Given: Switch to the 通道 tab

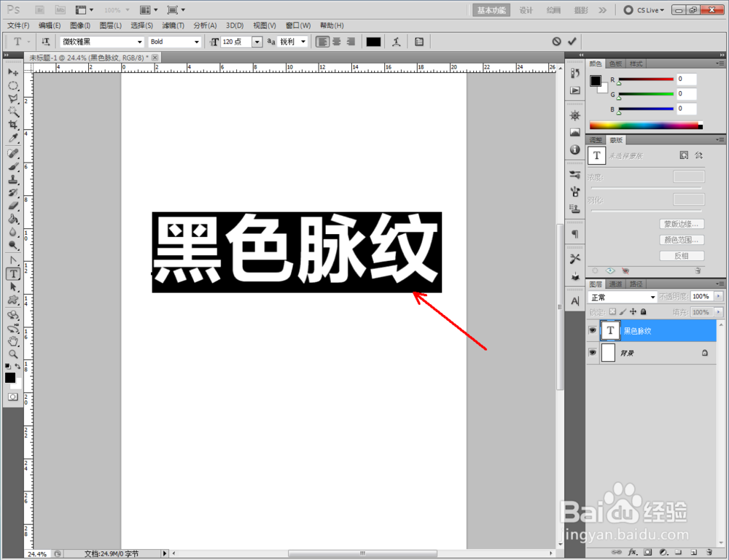Looking at the screenshot, I should 615,284.
